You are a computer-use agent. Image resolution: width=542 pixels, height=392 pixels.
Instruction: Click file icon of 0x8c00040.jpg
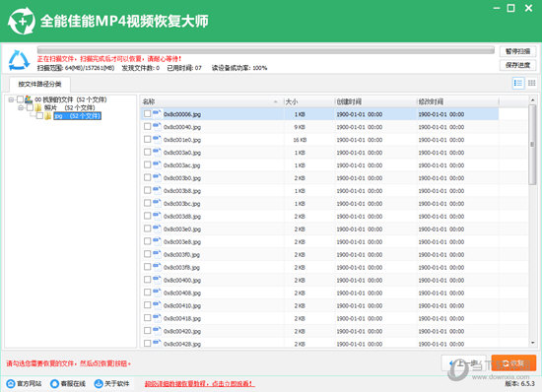[157, 127]
